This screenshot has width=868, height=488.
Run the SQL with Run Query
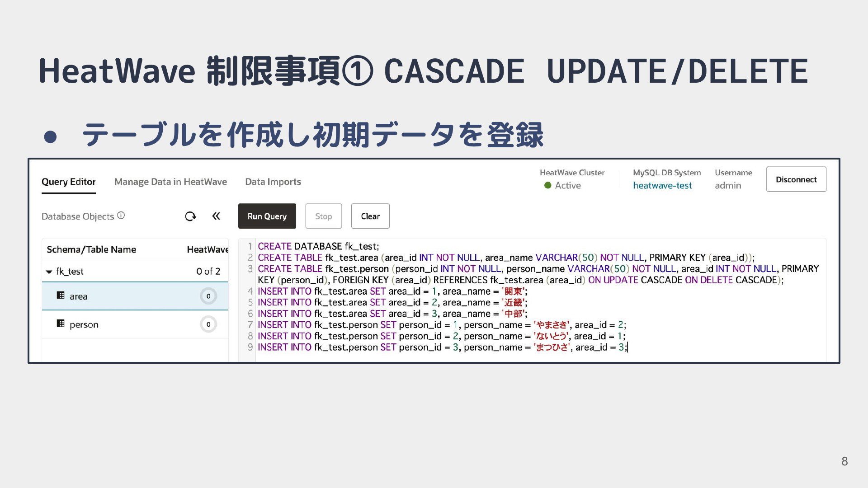(267, 216)
